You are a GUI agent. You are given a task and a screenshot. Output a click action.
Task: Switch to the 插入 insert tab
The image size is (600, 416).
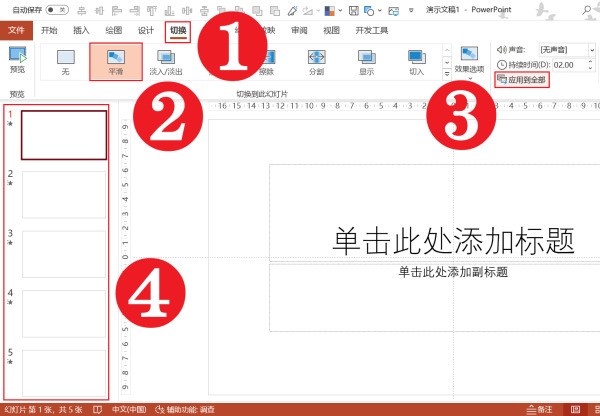point(81,30)
